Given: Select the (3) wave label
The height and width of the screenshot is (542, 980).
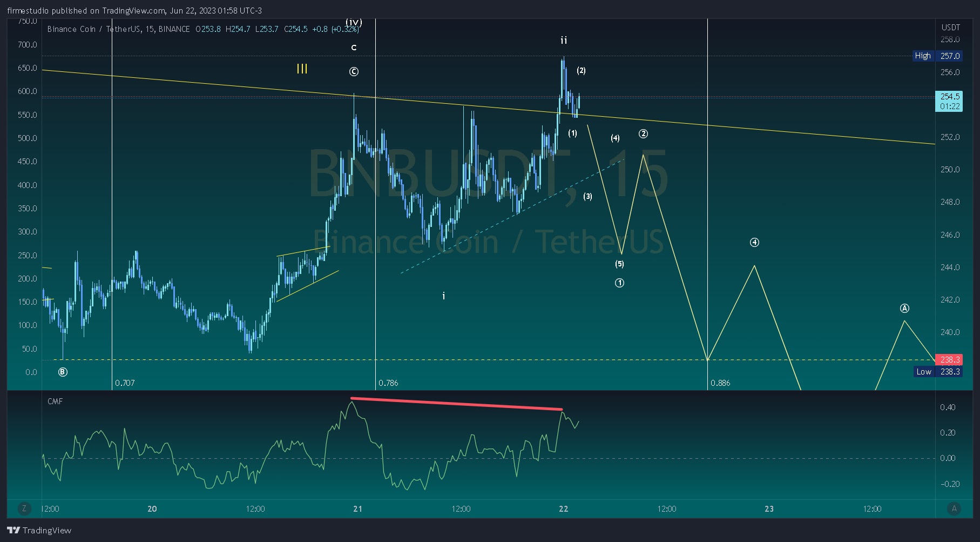Looking at the screenshot, I should [x=587, y=196].
